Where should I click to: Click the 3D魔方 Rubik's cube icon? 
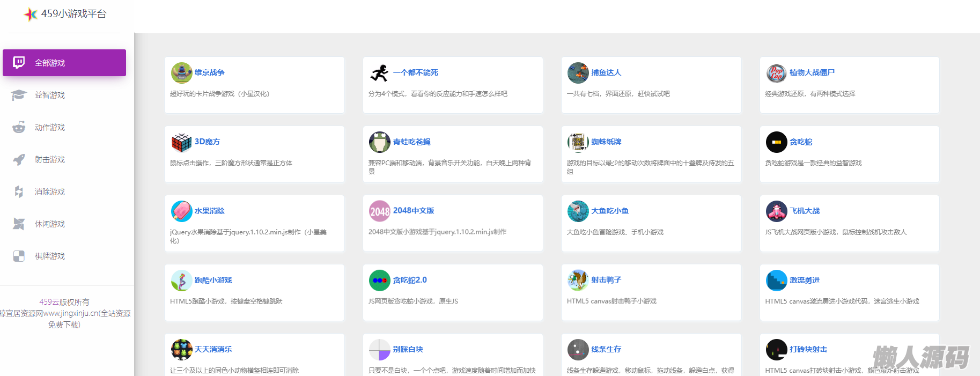[x=181, y=142]
